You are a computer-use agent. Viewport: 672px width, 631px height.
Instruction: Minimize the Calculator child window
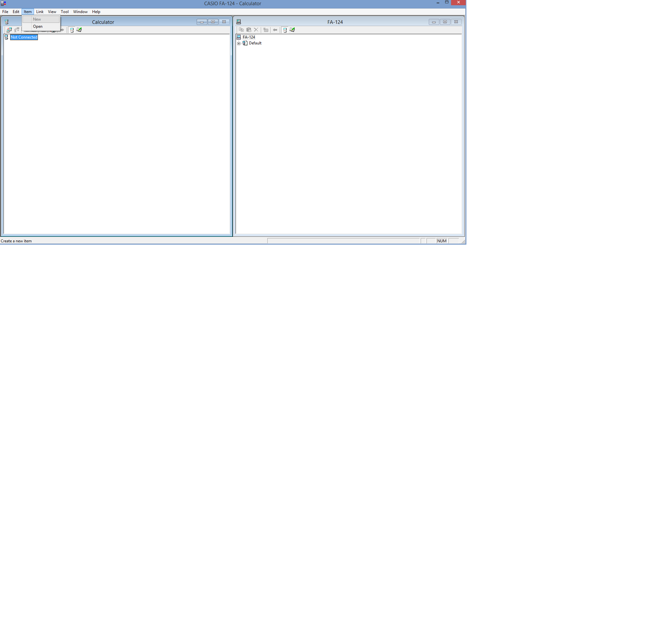[202, 22]
